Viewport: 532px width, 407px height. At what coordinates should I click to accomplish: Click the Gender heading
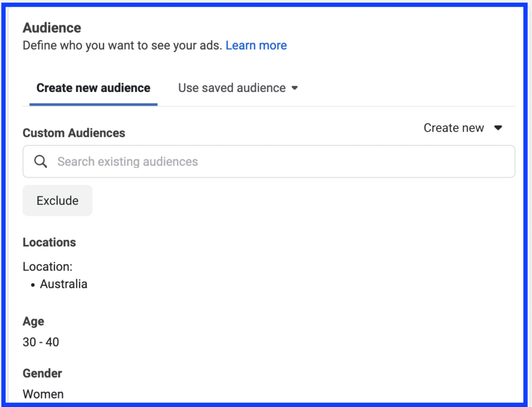click(42, 373)
